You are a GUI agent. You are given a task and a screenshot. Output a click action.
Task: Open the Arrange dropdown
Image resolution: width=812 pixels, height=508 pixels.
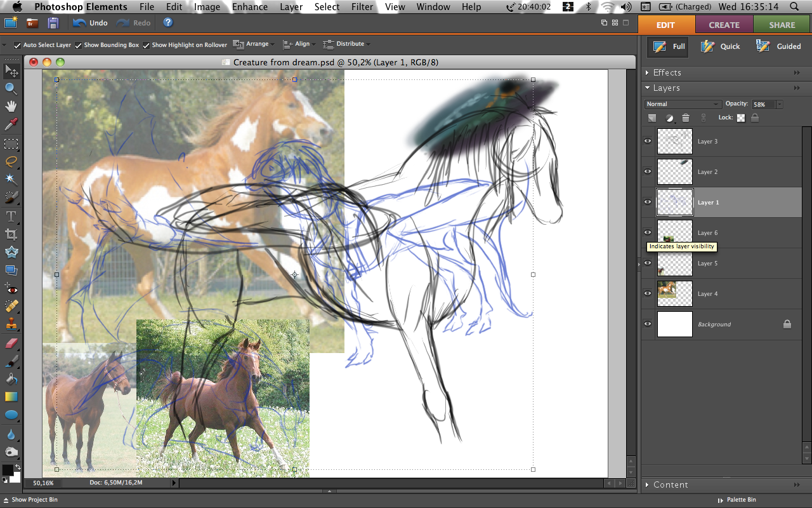coord(253,44)
